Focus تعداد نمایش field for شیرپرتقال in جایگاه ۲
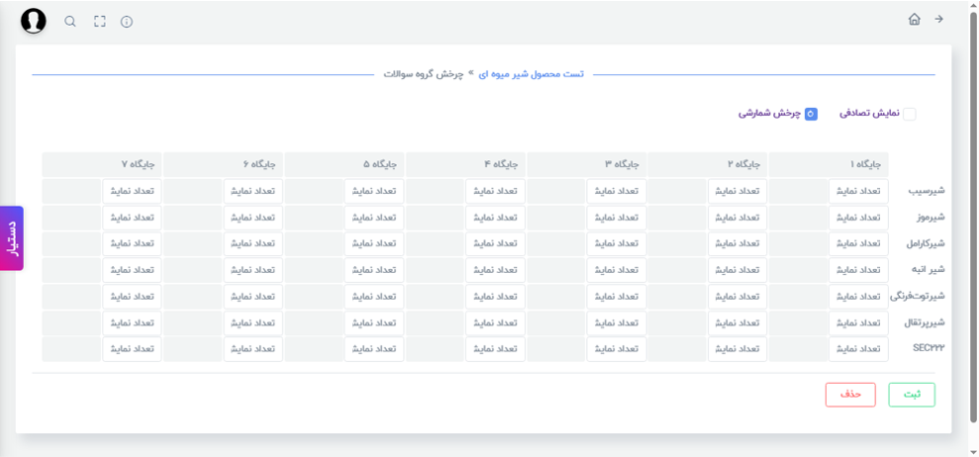This screenshot has width=980, height=457. [x=737, y=322]
